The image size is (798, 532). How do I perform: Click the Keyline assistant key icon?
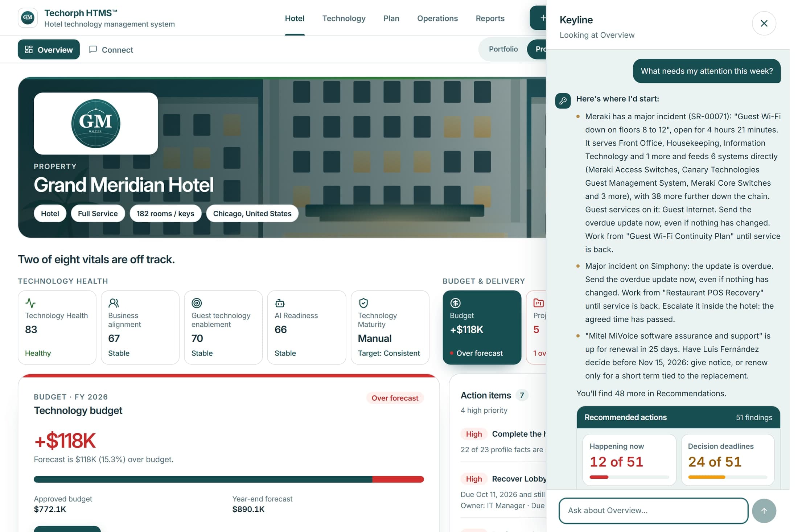coord(563,101)
